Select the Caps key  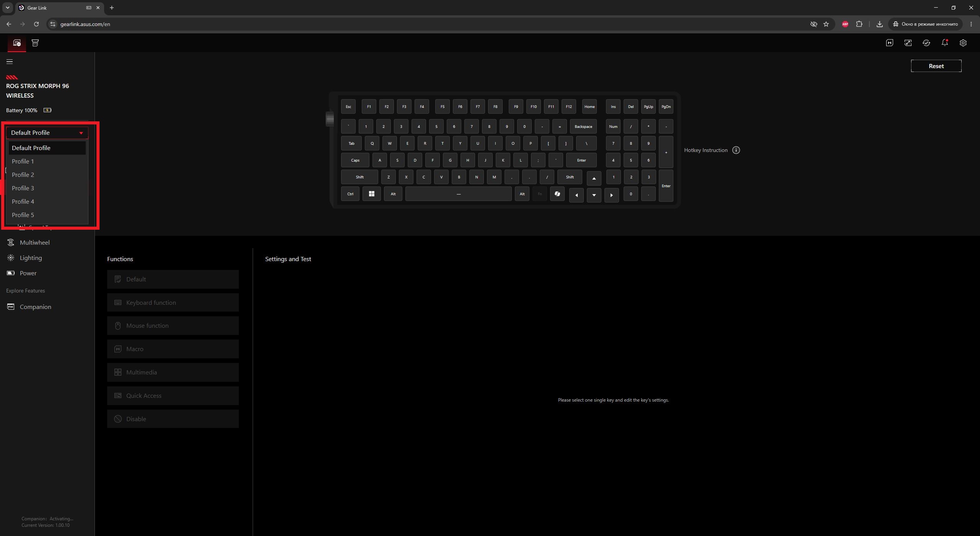coord(355,160)
